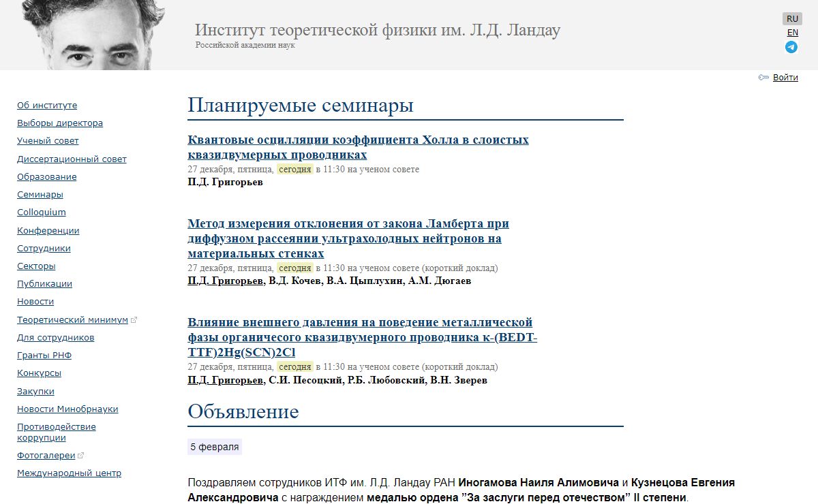Open the Ученый совет section

pyautogui.click(x=48, y=141)
